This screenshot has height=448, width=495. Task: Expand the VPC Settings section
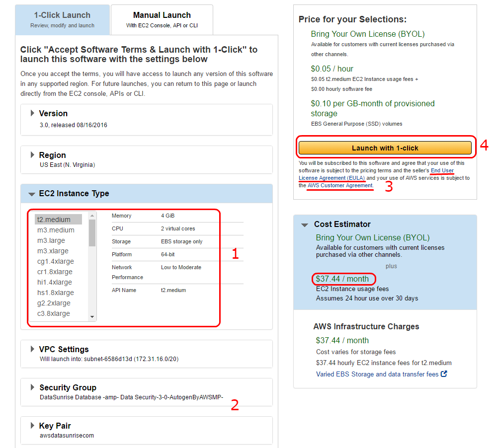tap(32, 349)
